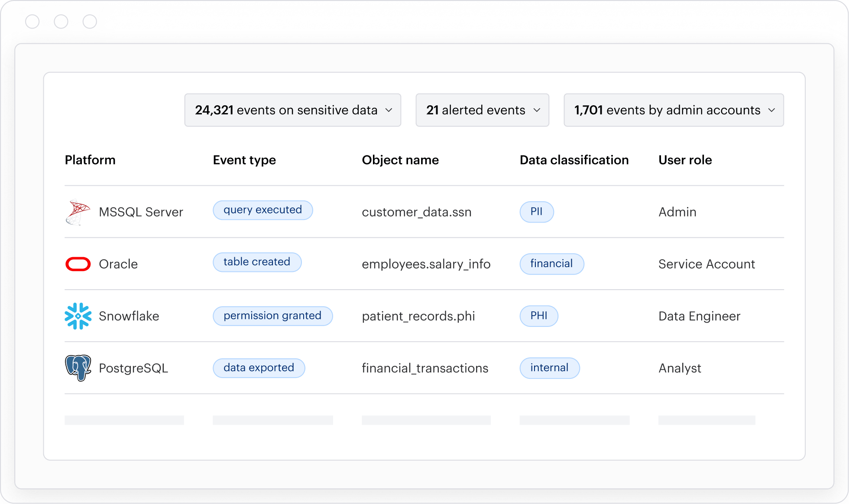The width and height of the screenshot is (849, 504).
Task: Open the 1,701 events by admin accounts dropdown
Action: click(674, 110)
